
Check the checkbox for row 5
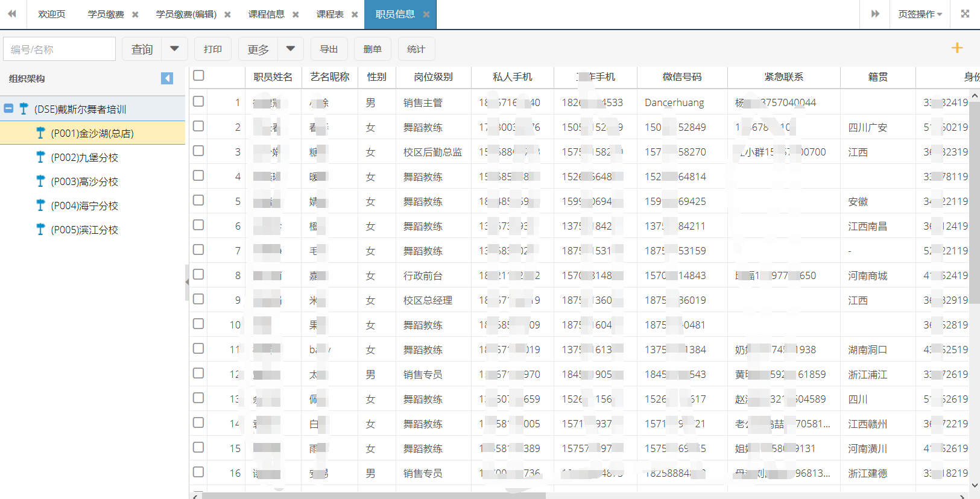(198, 201)
